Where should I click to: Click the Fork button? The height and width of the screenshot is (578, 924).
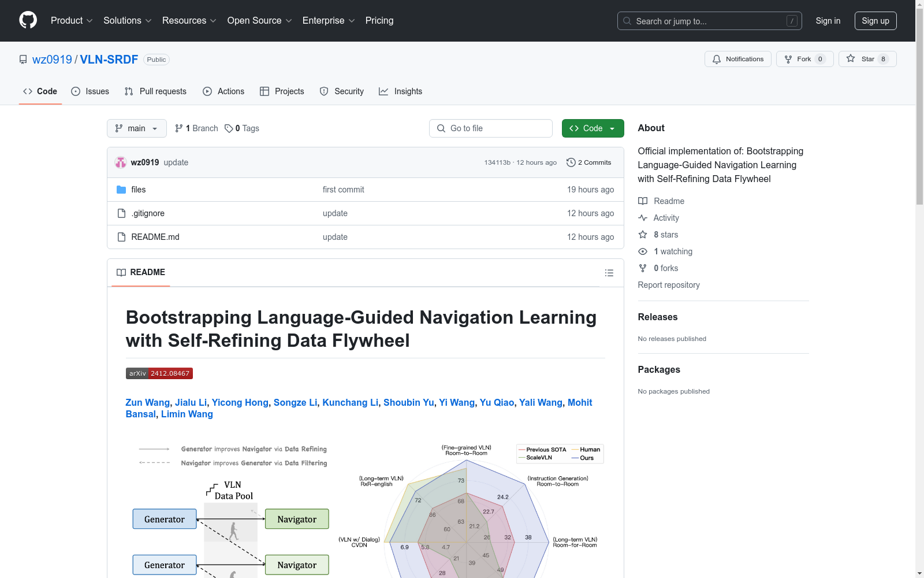[804, 59]
